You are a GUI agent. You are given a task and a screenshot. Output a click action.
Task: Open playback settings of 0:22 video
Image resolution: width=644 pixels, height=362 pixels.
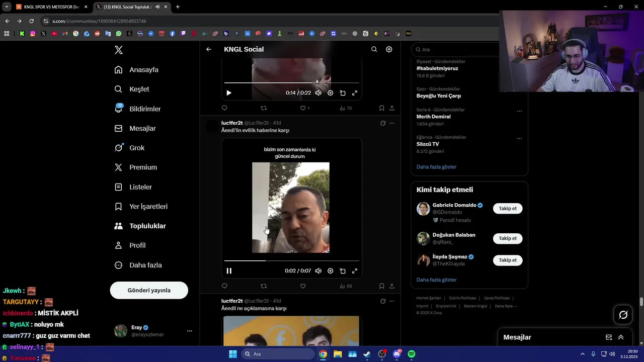pos(330,93)
